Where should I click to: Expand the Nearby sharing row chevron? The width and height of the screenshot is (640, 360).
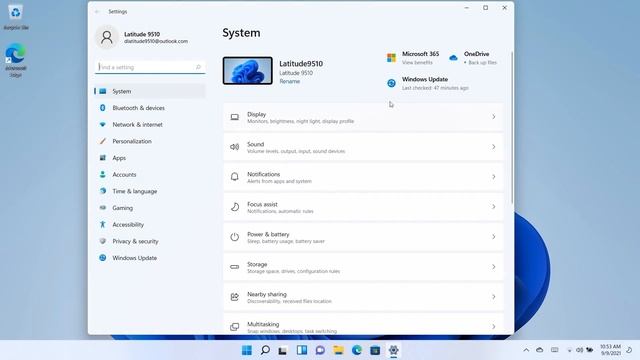[493, 297]
